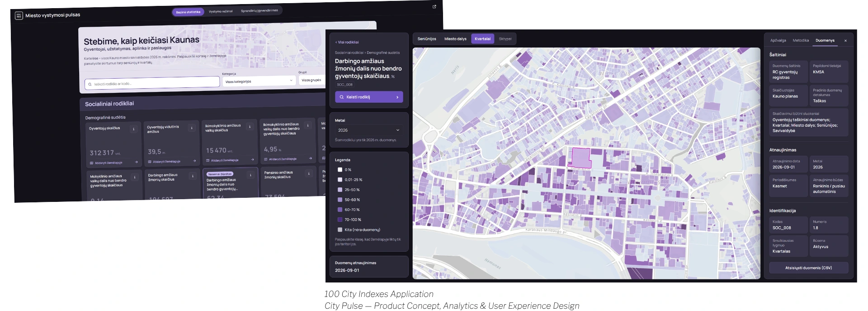Open the Visos kategorijos dropdown
Screen dimensions: 868x311
point(259,81)
